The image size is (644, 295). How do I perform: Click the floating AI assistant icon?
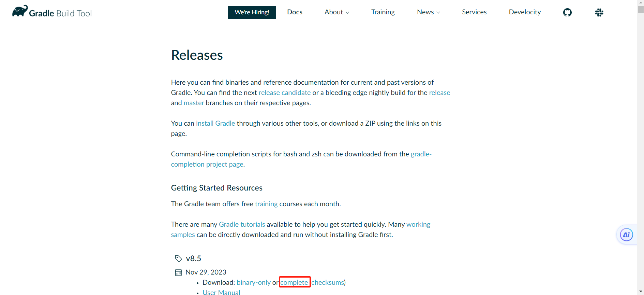point(626,235)
